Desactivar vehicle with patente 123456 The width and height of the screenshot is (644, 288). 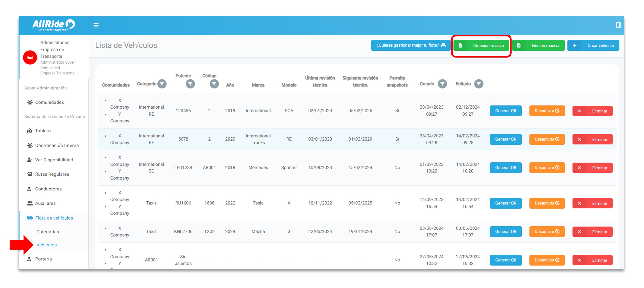547,111
